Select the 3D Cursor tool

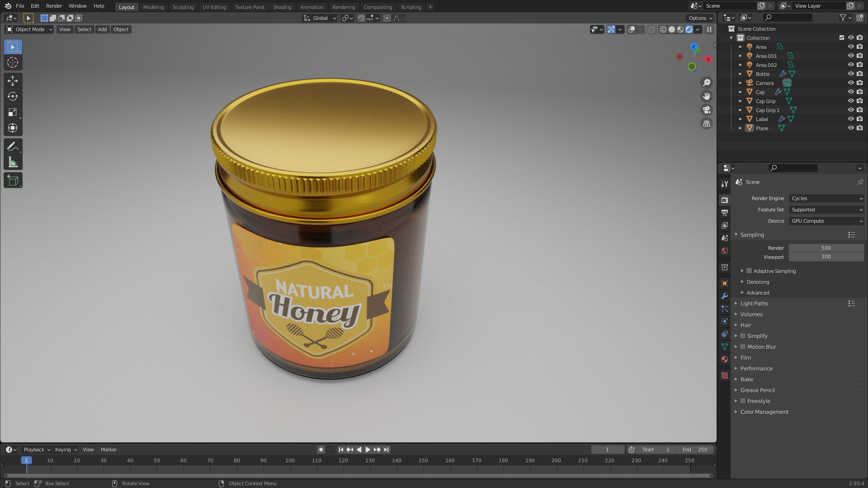pyautogui.click(x=13, y=63)
